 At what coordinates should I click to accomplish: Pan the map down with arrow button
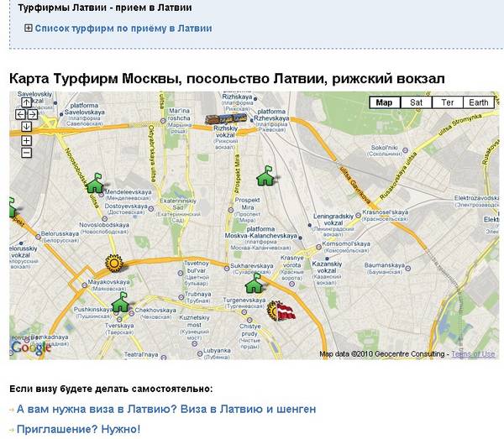point(26,127)
